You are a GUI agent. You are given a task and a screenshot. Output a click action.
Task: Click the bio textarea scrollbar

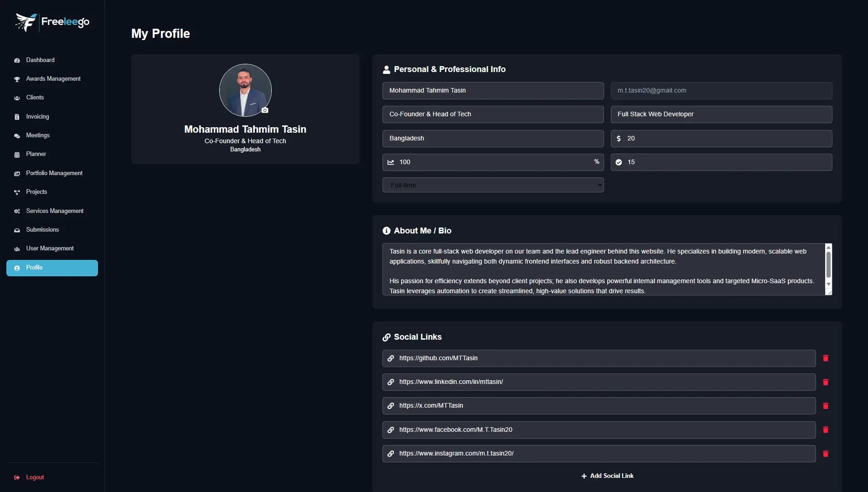[x=828, y=265]
